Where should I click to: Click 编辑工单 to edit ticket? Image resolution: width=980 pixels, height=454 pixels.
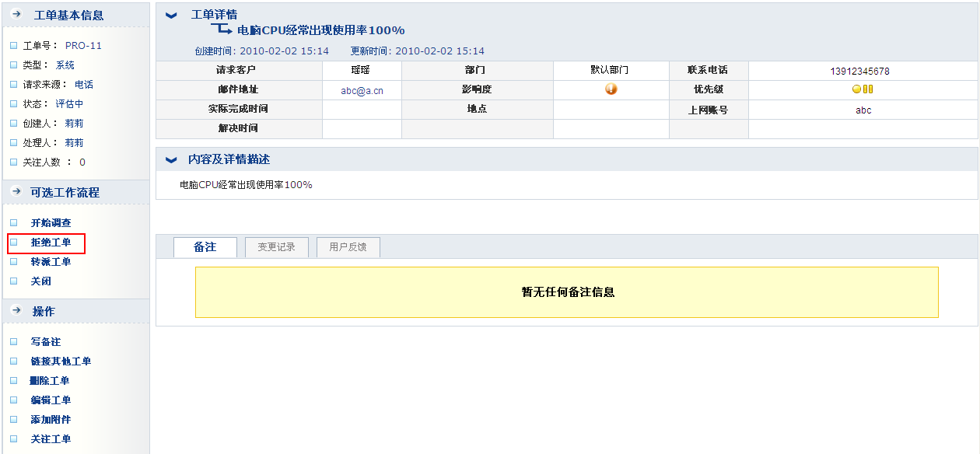(51, 400)
